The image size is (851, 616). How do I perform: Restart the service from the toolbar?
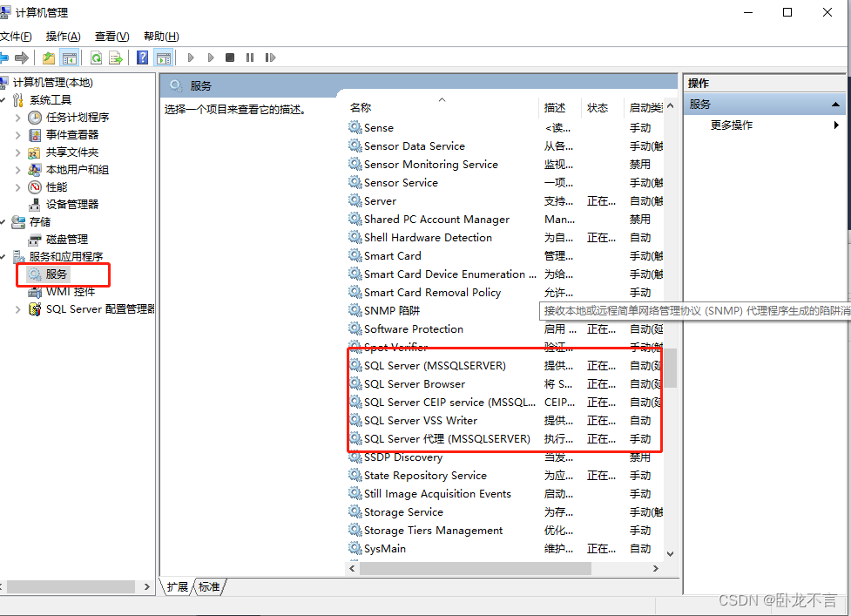point(270,58)
